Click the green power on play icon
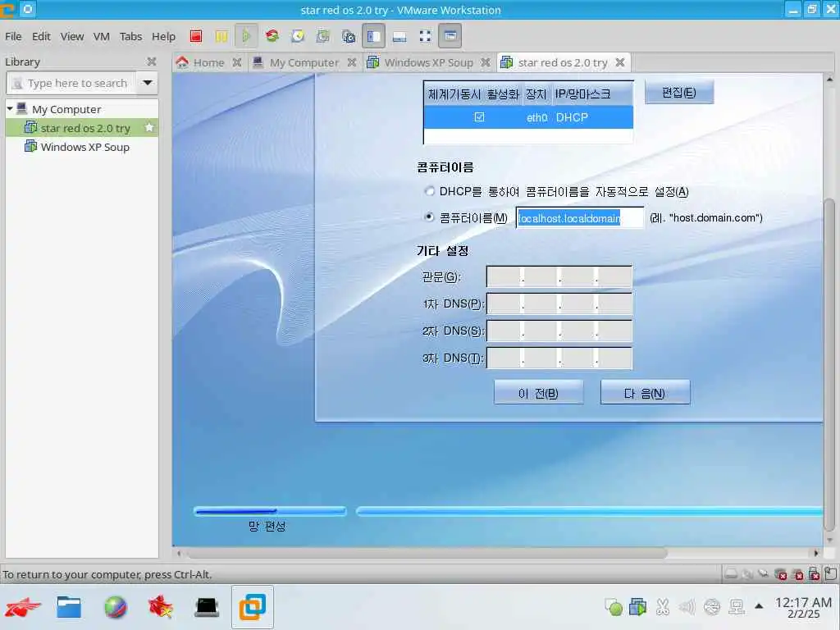 click(246, 36)
